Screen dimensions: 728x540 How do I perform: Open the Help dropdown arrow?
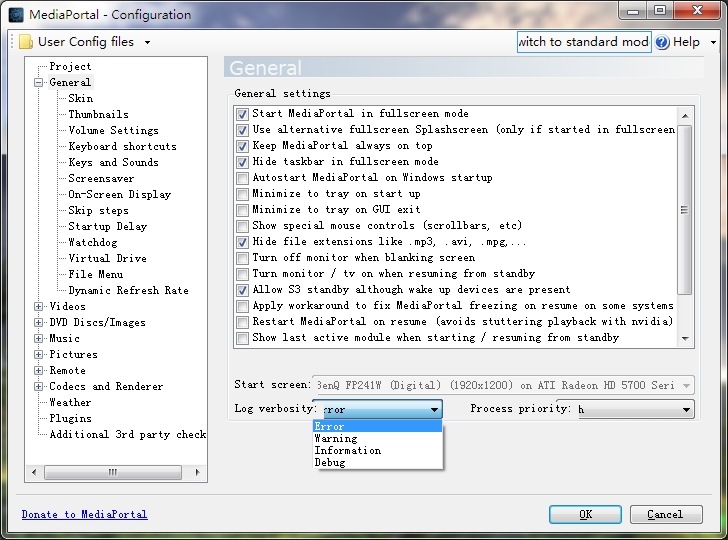click(713, 42)
